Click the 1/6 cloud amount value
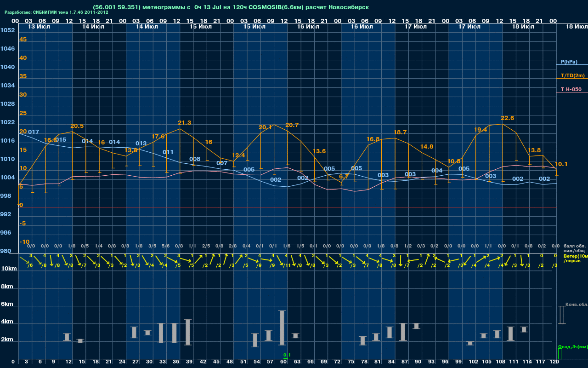This screenshot has width=588, height=368. click(286, 246)
